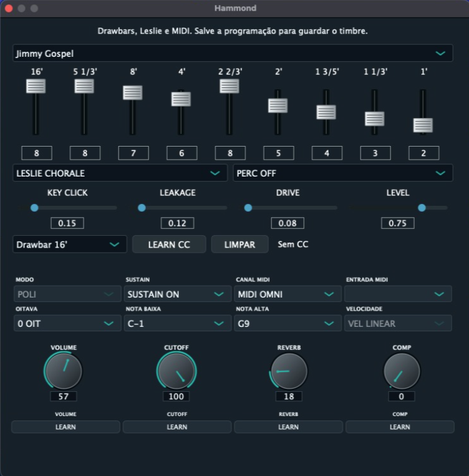Click the DRIVE value field 0.08

click(288, 223)
